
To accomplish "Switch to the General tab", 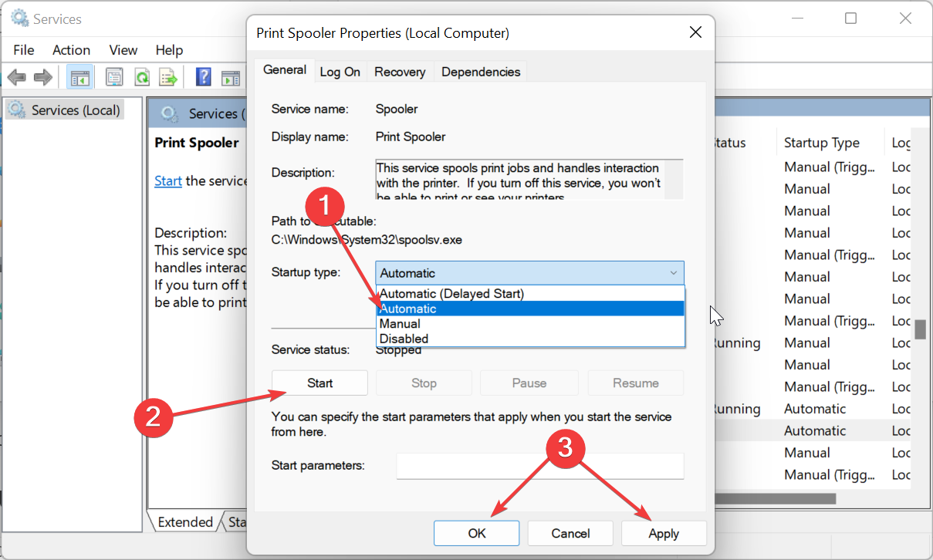I will (285, 69).
